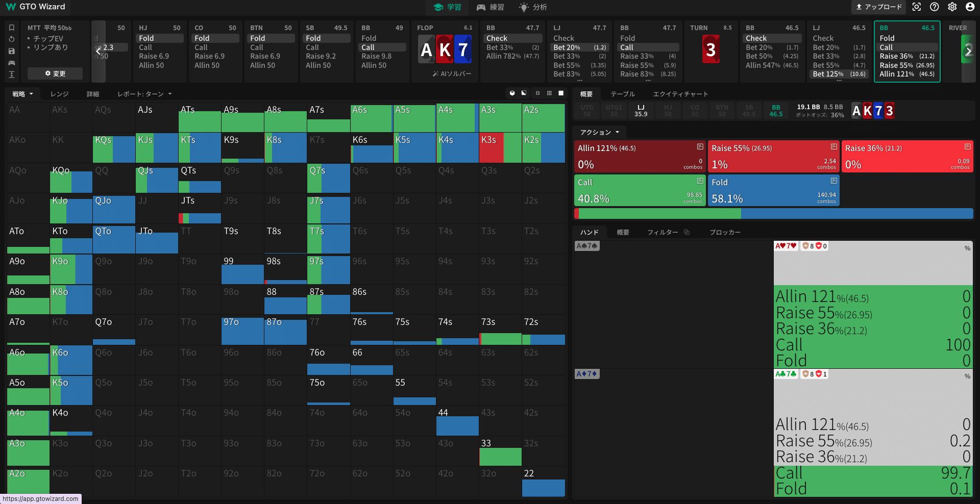Switch to the フィルター tab
The image size is (980, 504).
(x=663, y=232)
